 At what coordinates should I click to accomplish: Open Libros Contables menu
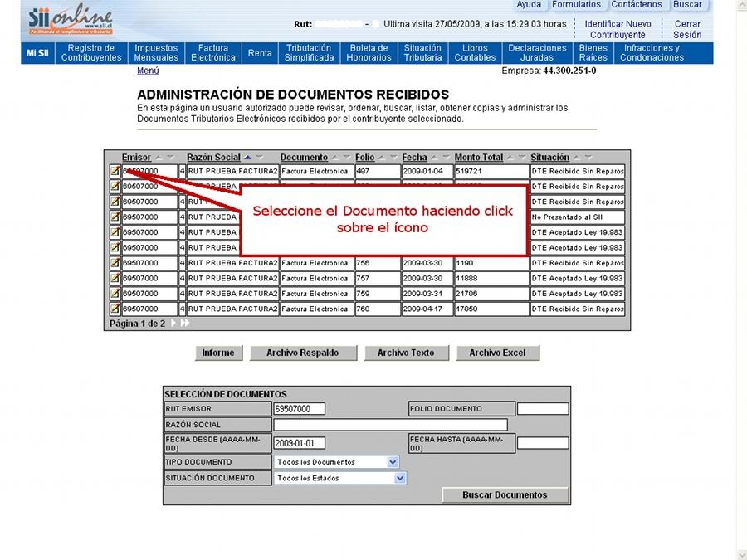coord(475,53)
